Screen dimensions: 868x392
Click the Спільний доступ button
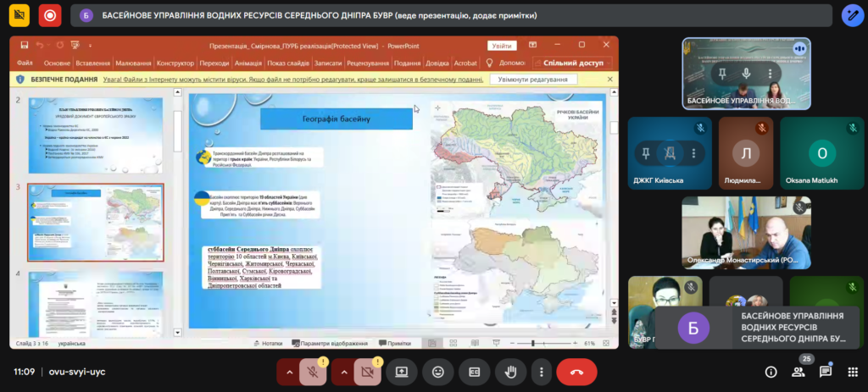coord(572,63)
